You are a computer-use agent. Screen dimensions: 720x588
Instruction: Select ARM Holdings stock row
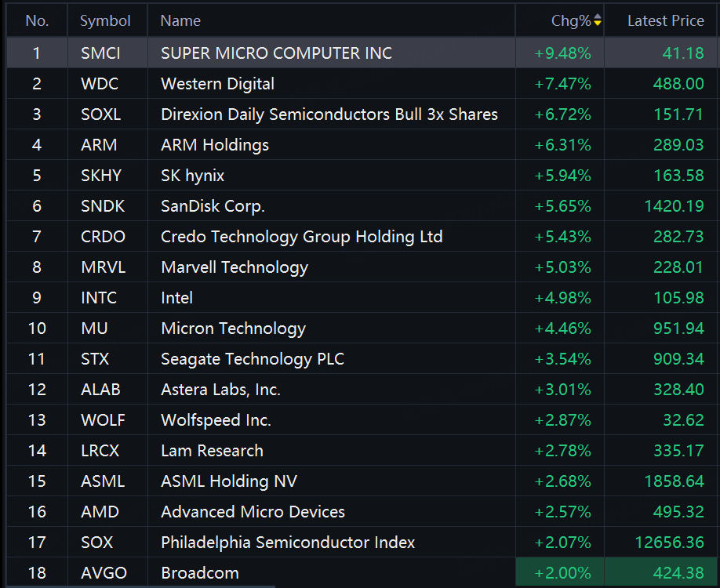click(363, 144)
